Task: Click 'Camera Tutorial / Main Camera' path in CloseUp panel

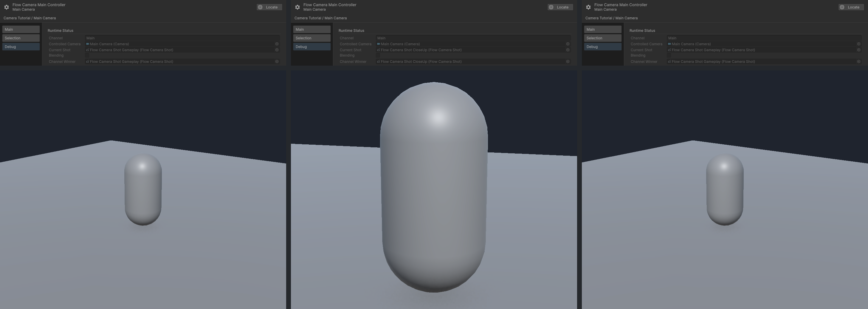Action: 320,18
